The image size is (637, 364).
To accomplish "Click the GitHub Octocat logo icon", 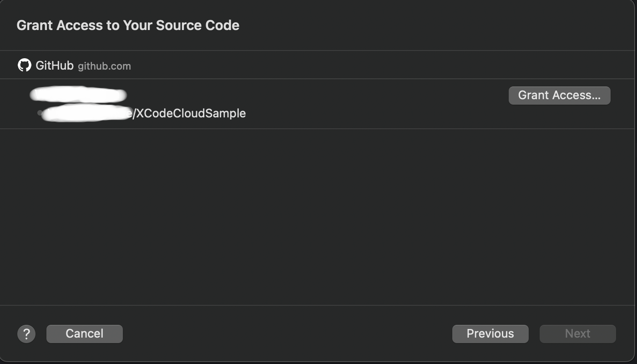I will point(24,65).
